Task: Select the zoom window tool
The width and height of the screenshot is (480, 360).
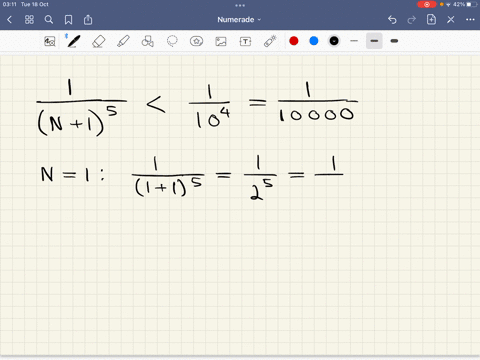Action: pos(50,41)
